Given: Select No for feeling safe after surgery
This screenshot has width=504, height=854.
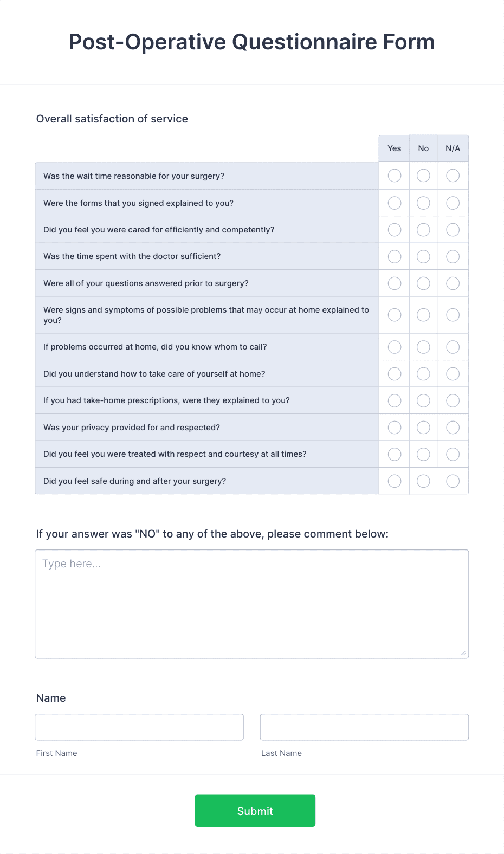Looking at the screenshot, I should pyautogui.click(x=423, y=481).
